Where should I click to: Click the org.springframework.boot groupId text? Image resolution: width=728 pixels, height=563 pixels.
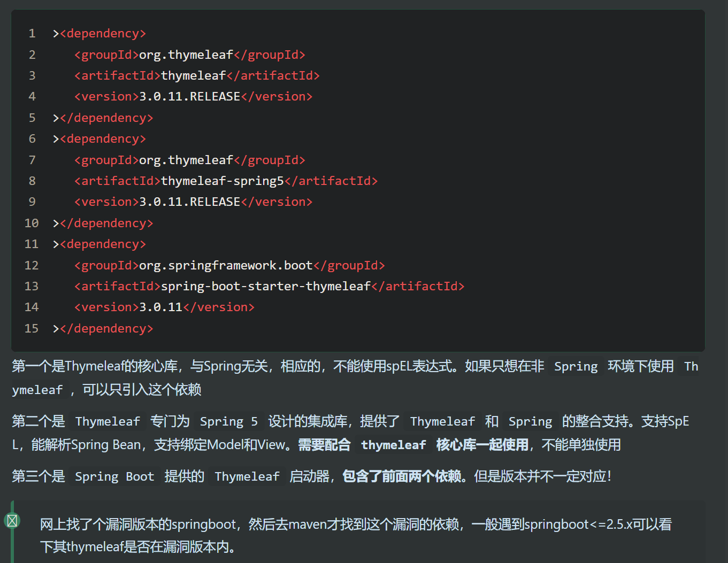[225, 266]
